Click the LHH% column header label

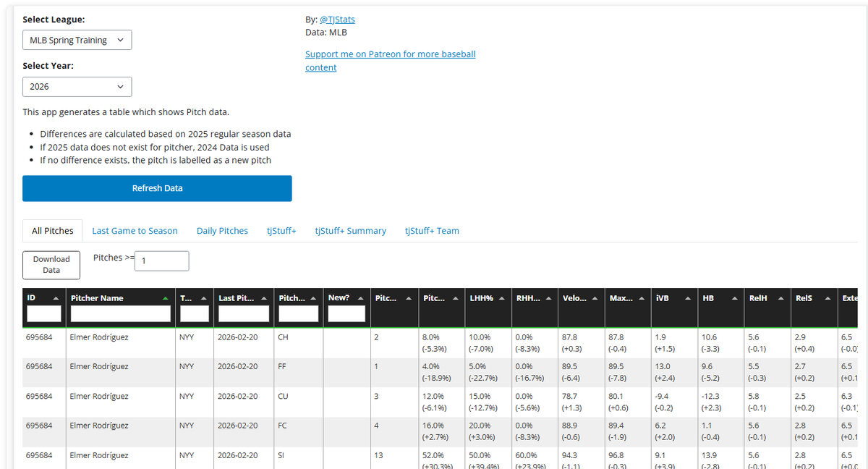481,298
